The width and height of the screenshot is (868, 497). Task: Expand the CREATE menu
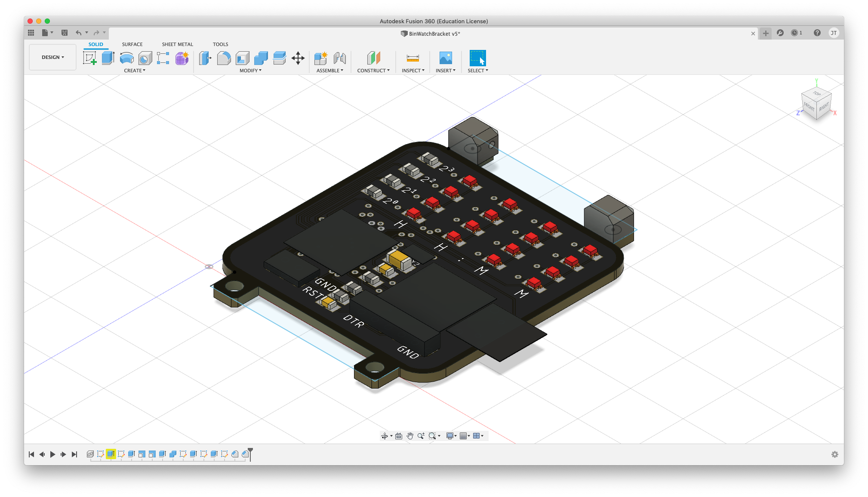pos(135,71)
